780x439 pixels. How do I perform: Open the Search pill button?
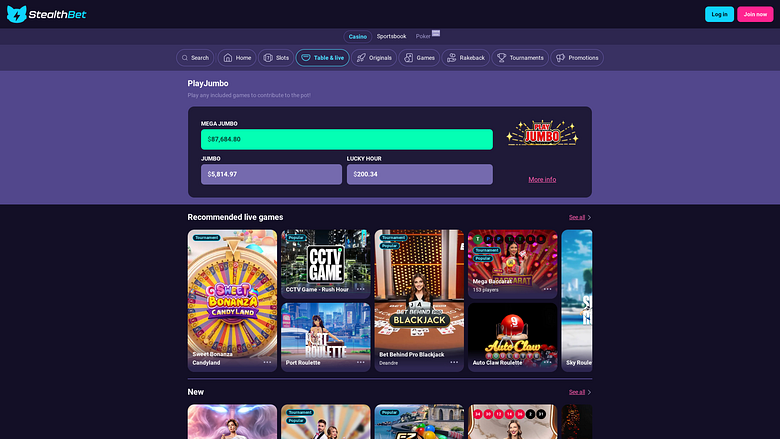195,58
